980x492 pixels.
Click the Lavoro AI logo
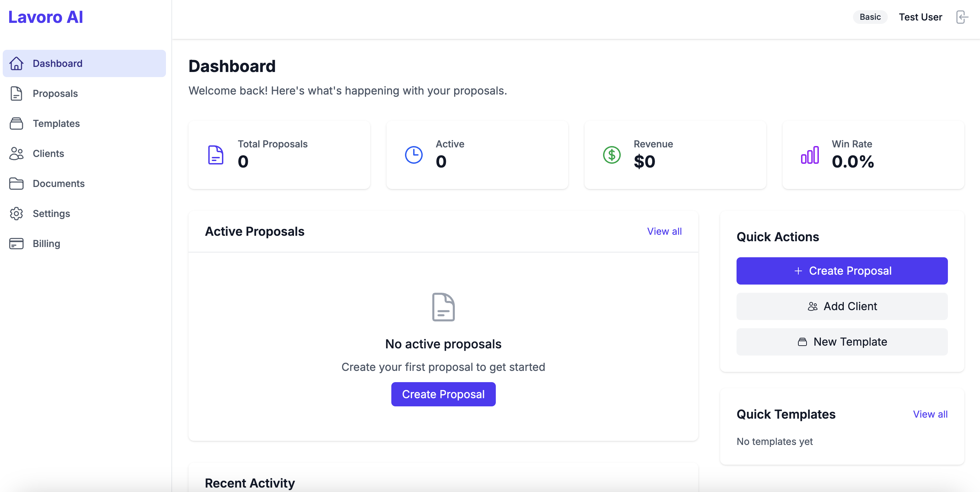[x=46, y=17]
